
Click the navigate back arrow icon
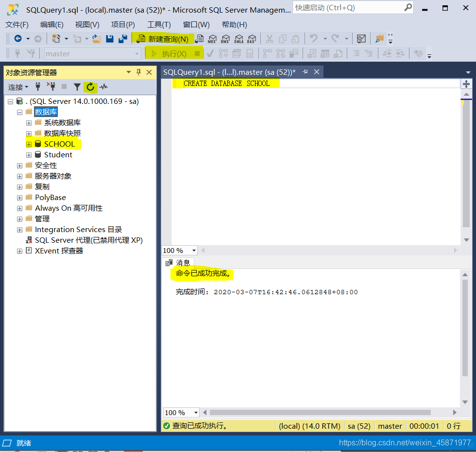coord(18,38)
